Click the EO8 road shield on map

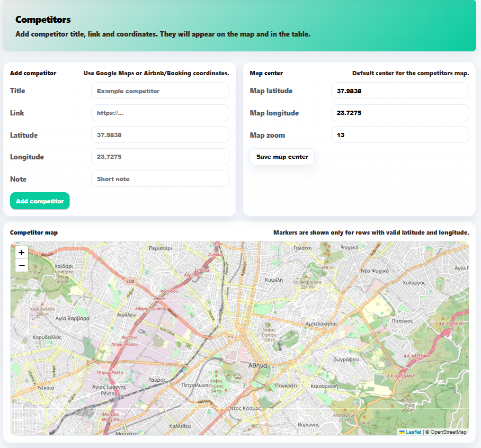coord(130,281)
